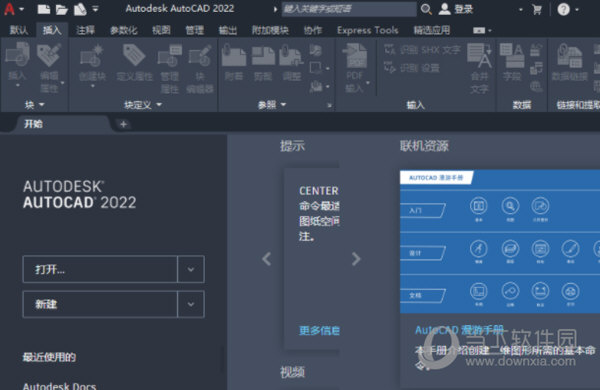The image size is (600, 390).
Task: Expand the 新建 template dropdown arrow
Action: pyautogui.click(x=191, y=304)
